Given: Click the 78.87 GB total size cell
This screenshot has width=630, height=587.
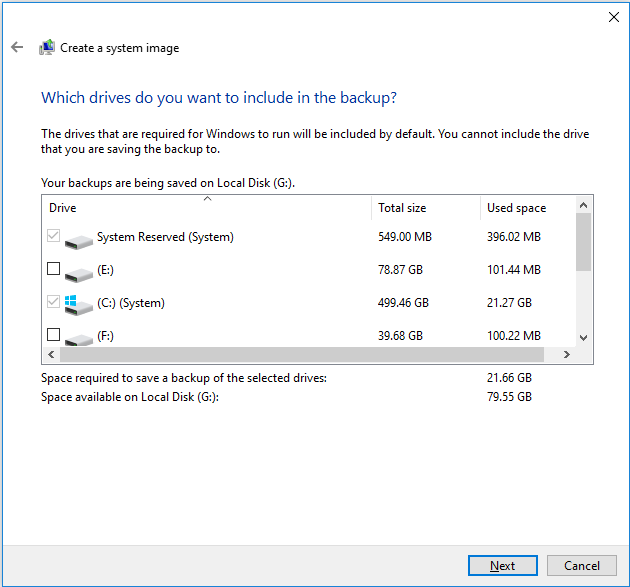Looking at the screenshot, I should click(x=400, y=270).
